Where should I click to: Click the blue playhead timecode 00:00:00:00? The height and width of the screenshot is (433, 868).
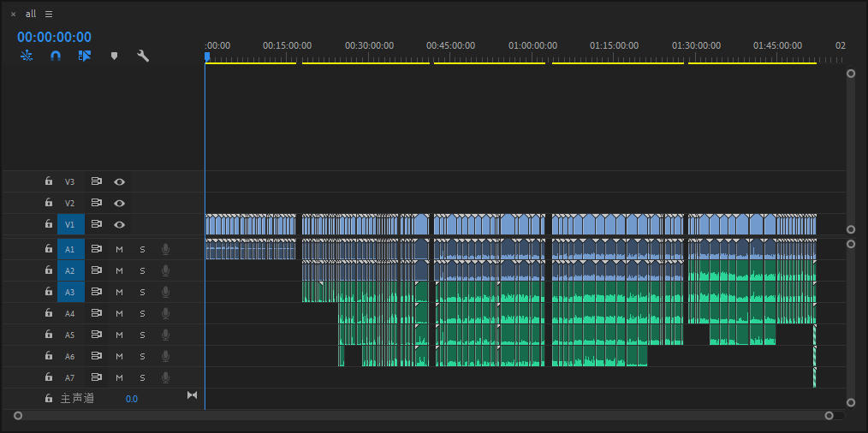pyautogui.click(x=54, y=37)
